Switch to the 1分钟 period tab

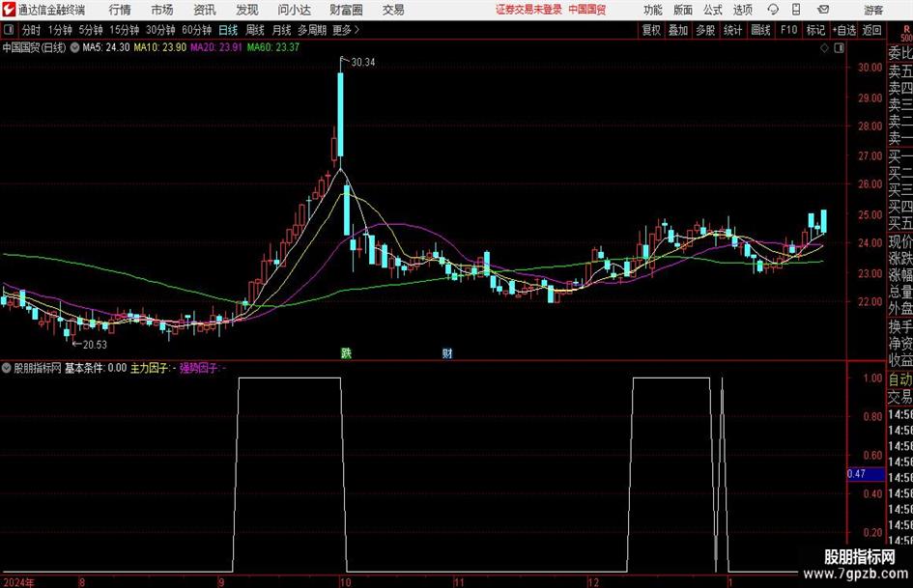tap(60, 30)
